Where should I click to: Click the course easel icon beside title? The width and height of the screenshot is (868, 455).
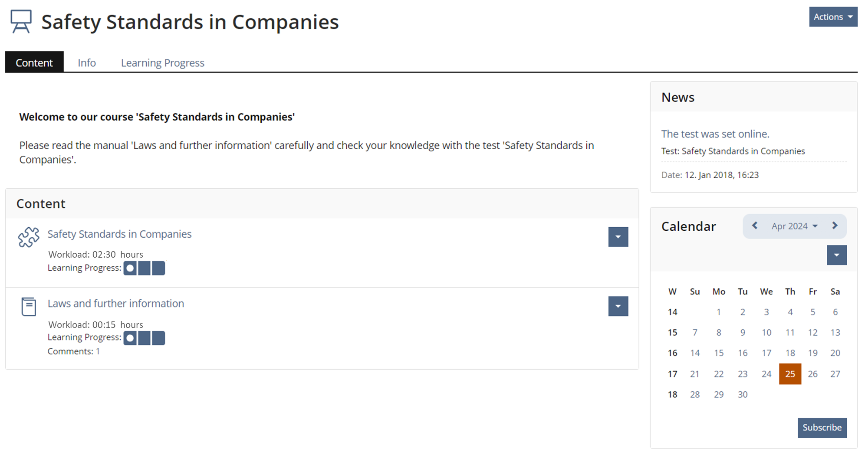click(21, 22)
